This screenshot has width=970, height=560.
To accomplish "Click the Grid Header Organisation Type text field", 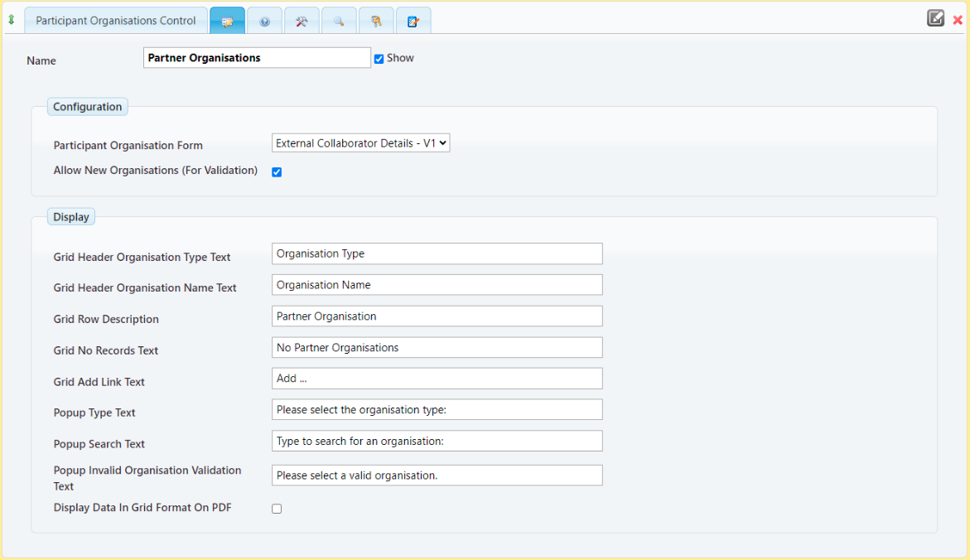I will 437,253.
